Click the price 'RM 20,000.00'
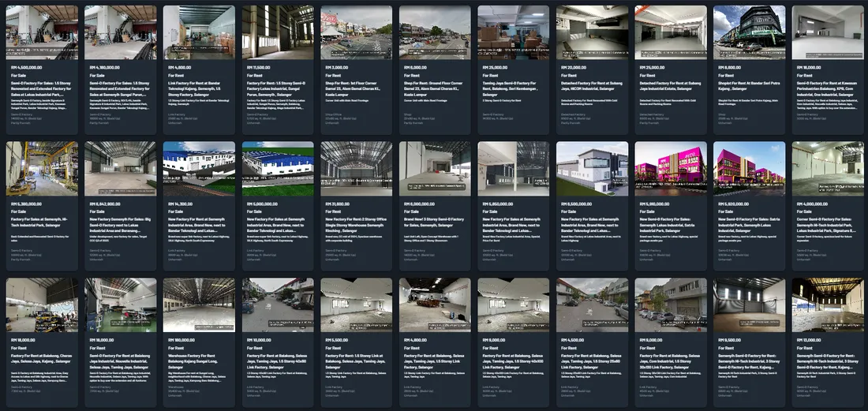This screenshot has width=868, height=411. [x=574, y=68]
